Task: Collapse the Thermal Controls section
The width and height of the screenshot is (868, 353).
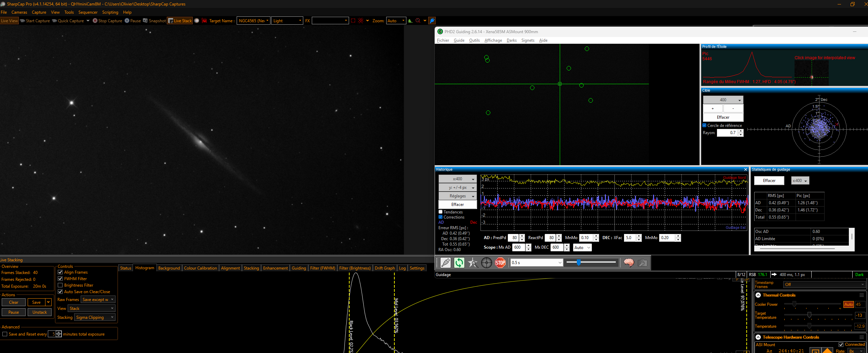Action: pos(758,295)
